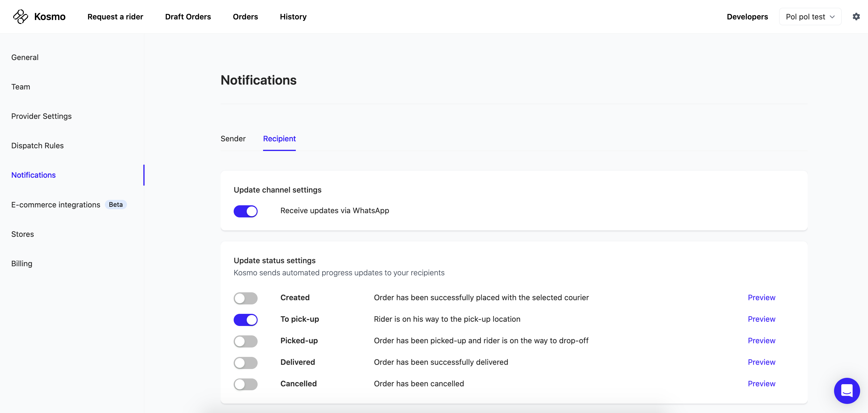
Task: Enable the Created status toggle
Action: click(x=245, y=298)
